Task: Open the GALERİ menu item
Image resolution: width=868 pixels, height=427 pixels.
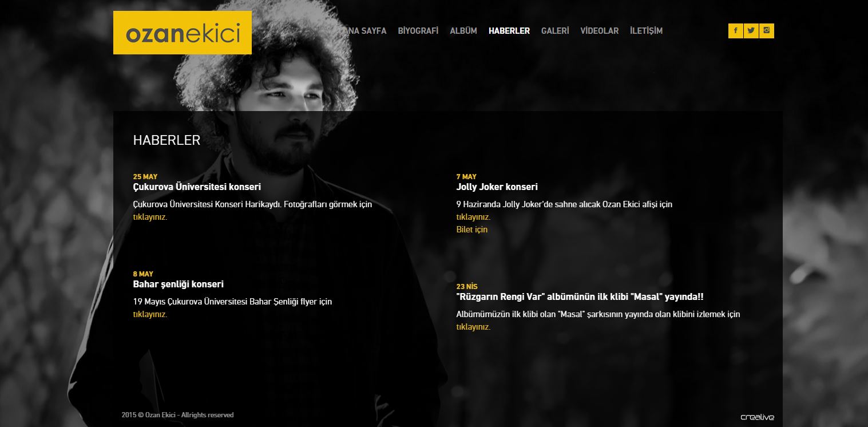Action: [555, 31]
